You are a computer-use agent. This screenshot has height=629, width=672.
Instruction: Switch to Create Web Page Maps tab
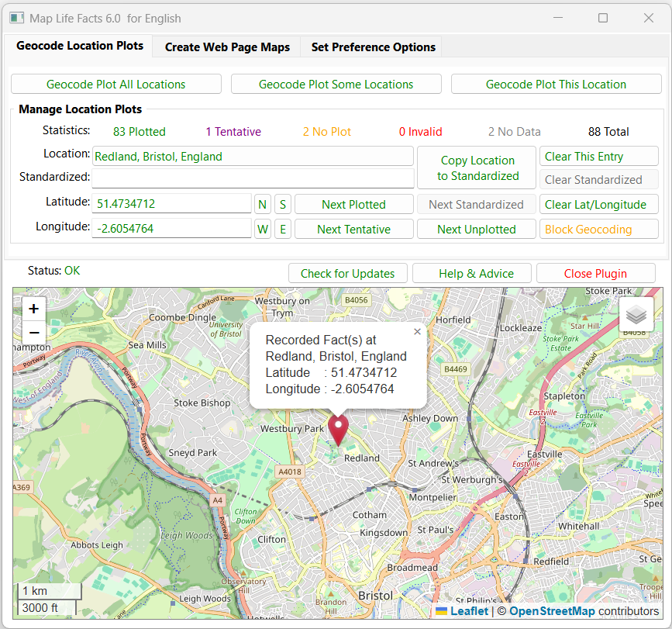point(226,47)
